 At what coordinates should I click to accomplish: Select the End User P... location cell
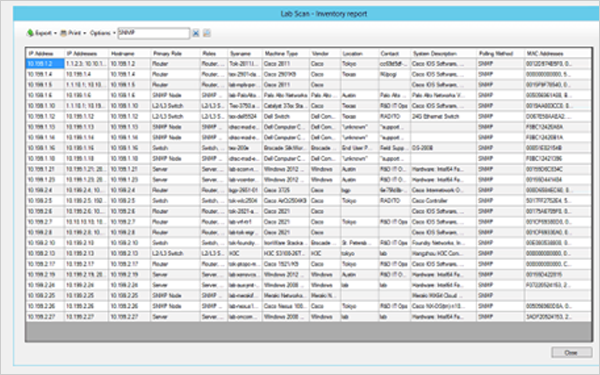[359, 148]
